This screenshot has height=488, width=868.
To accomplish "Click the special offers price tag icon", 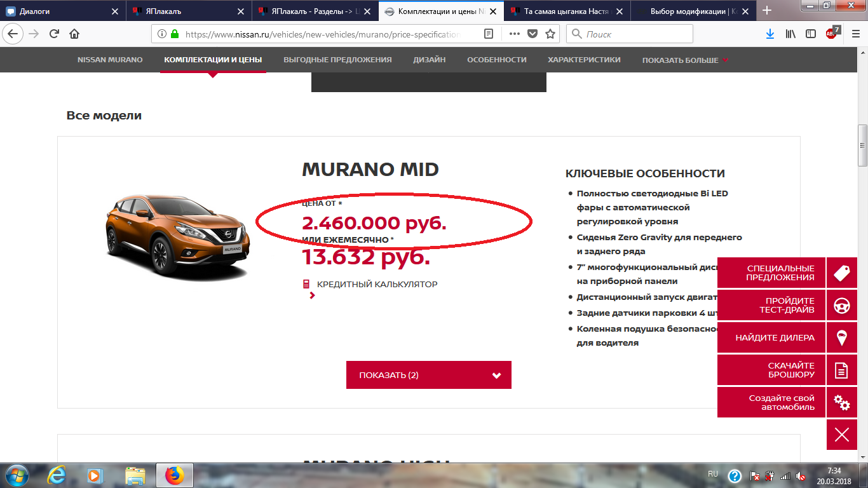I will coord(841,273).
